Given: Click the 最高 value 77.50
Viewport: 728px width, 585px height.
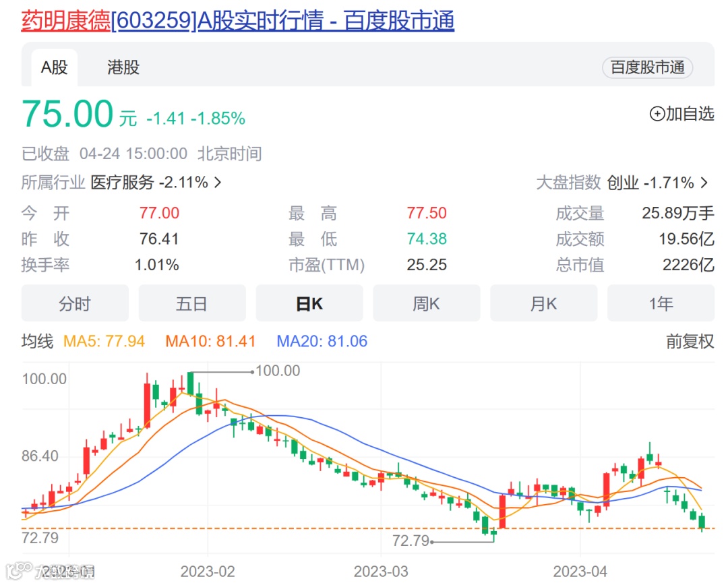Looking at the screenshot, I should pos(427,213).
